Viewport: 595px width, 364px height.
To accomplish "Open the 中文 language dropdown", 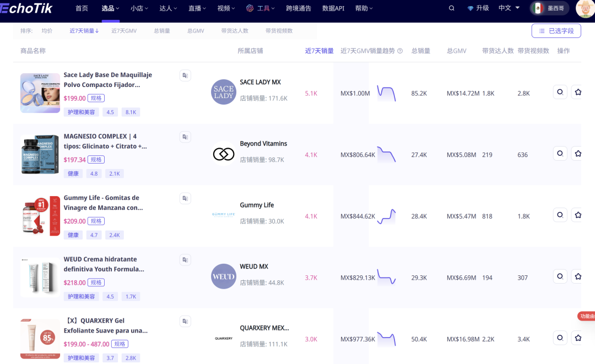I will 509,8.
